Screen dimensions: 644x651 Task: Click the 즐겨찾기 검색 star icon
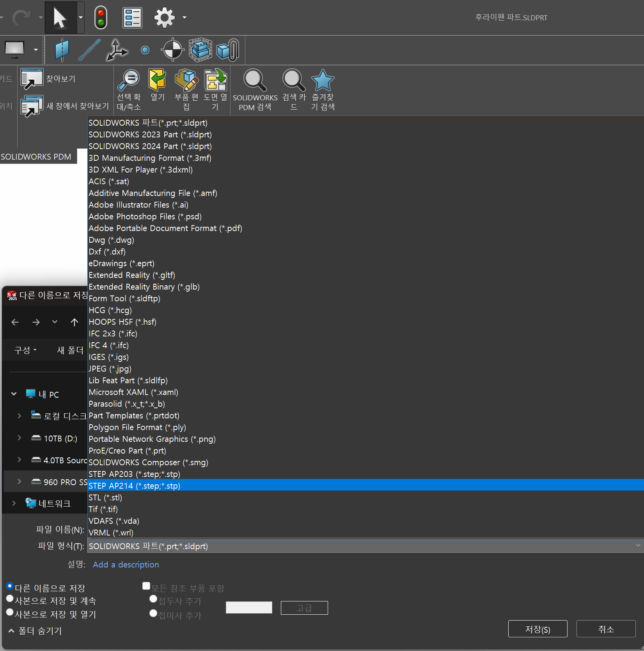pos(323,80)
